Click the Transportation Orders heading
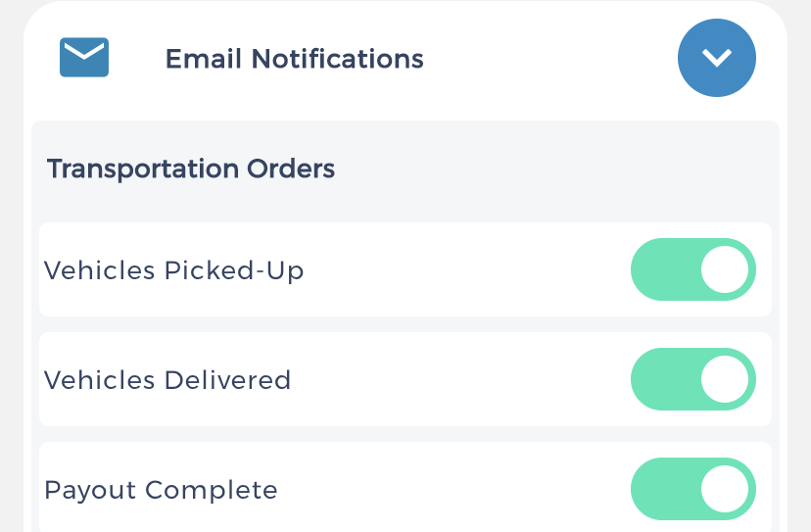Screen dimensions: 811x532 191,169
